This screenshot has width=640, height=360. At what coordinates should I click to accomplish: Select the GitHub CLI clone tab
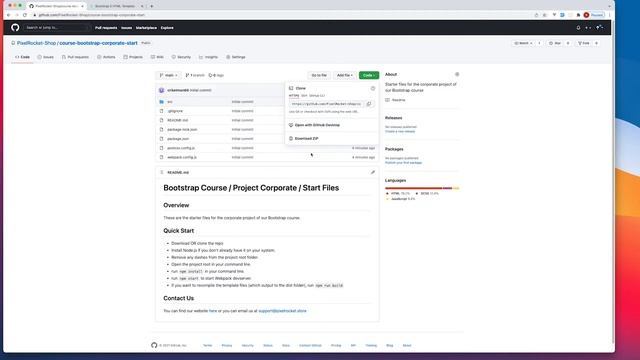(x=317, y=96)
